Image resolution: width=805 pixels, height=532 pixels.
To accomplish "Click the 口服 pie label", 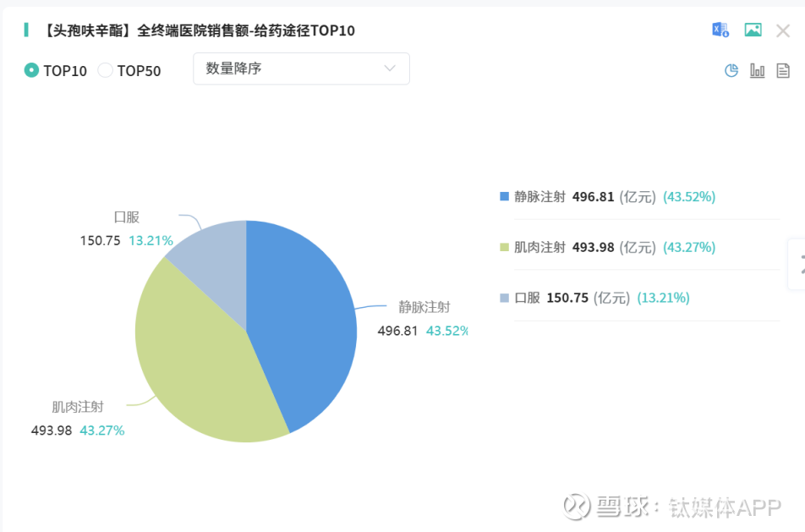I will 127,217.
